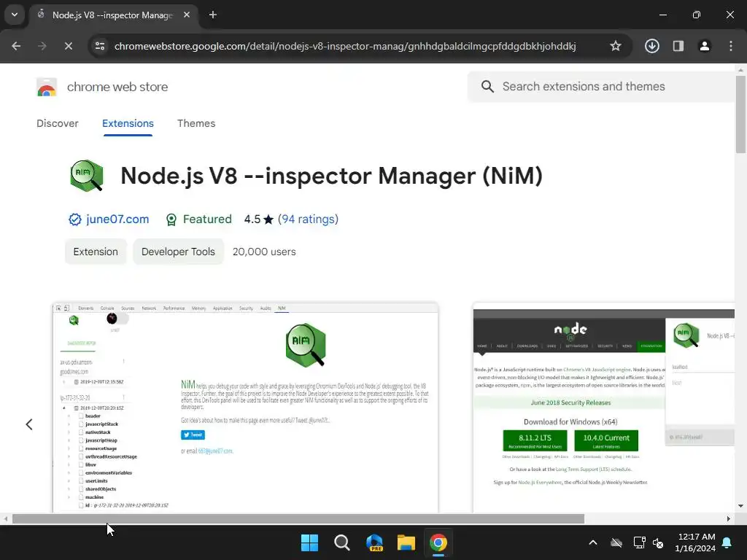This screenshot has width=747, height=560.
Task: Open the nodejs.org screenshot thumbnail
Action: point(603,408)
